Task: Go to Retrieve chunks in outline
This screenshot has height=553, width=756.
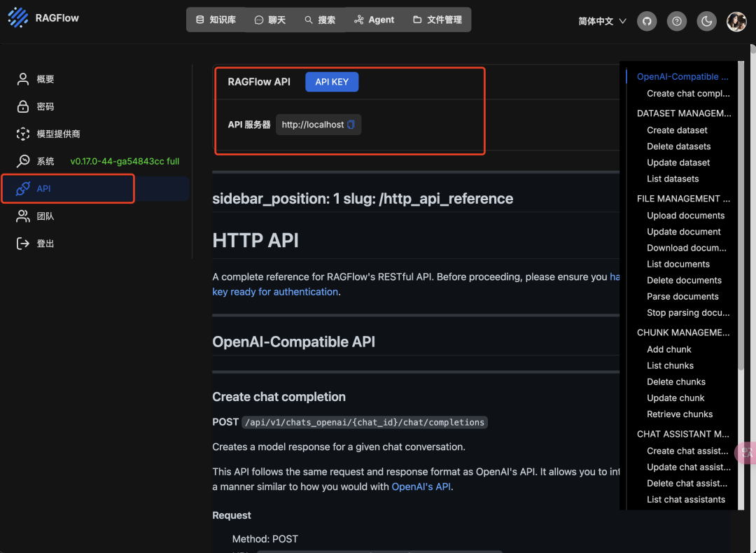Action: point(679,414)
